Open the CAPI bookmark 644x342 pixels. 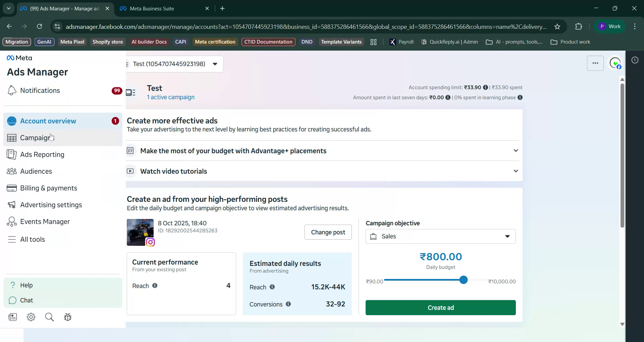click(x=180, y=42)
